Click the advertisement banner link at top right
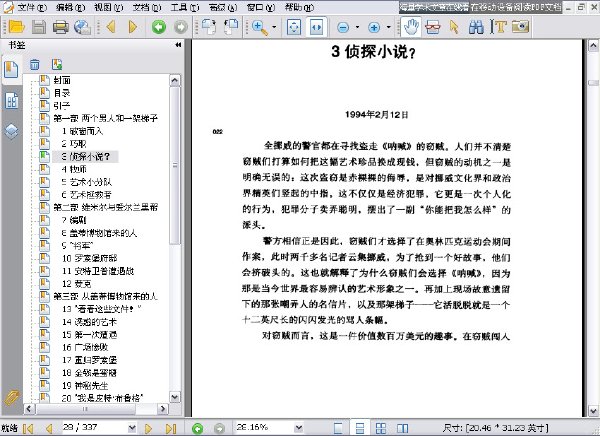The image size is (600, 436). tap(480, 7)
